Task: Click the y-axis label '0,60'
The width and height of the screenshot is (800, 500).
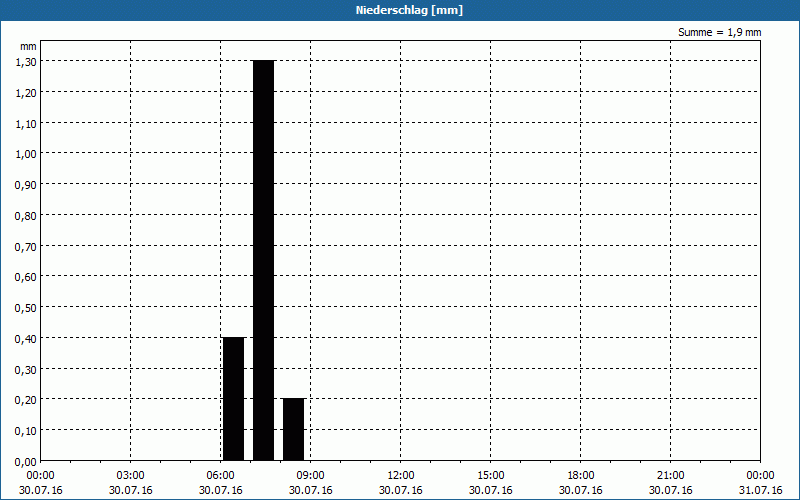Action: point(26,277)
